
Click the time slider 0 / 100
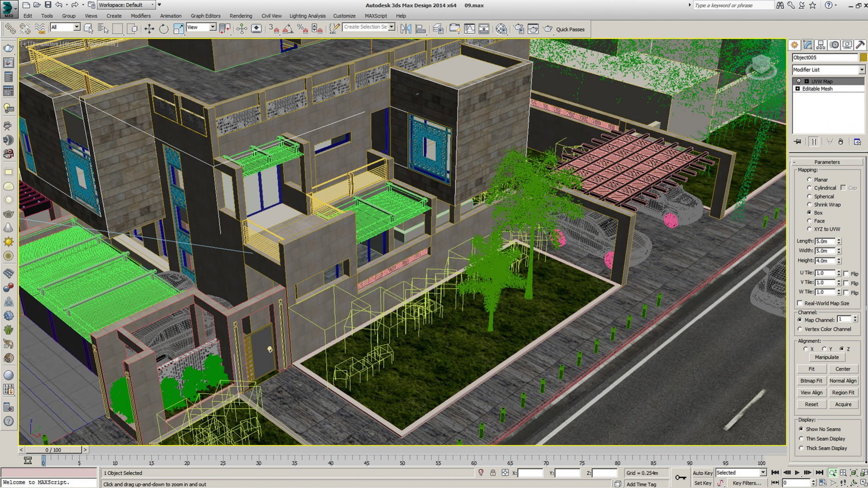[53, 450]
